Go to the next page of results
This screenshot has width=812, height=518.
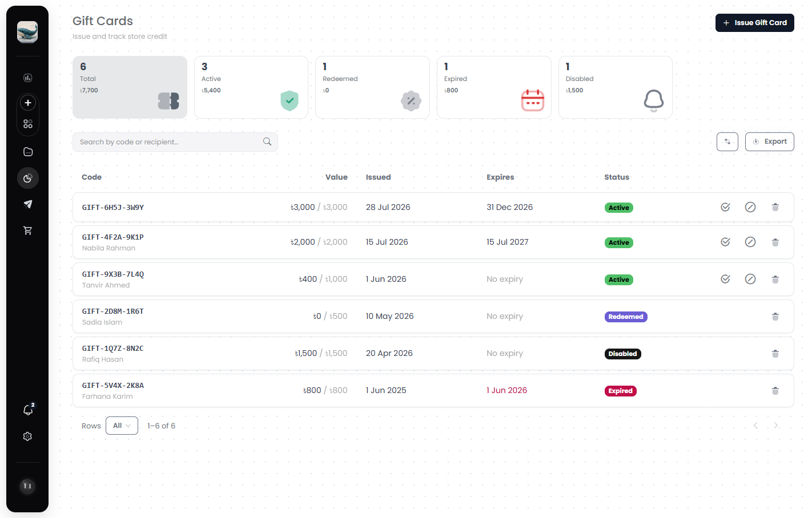pyautogui.click(x=776, y=426)
